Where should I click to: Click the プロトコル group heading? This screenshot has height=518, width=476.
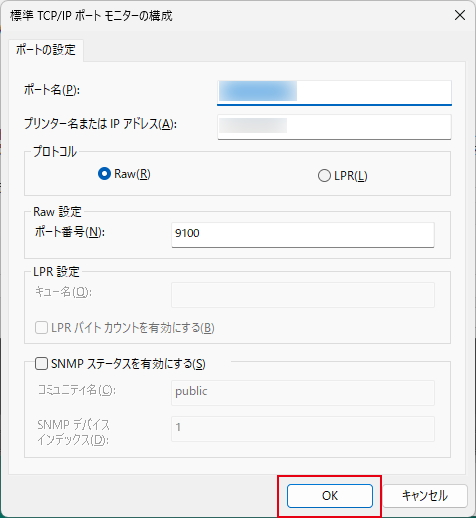point(55,152)
